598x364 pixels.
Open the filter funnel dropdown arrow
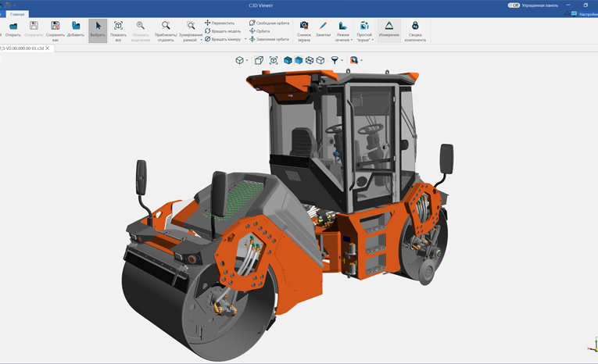[x=342, y=60]
